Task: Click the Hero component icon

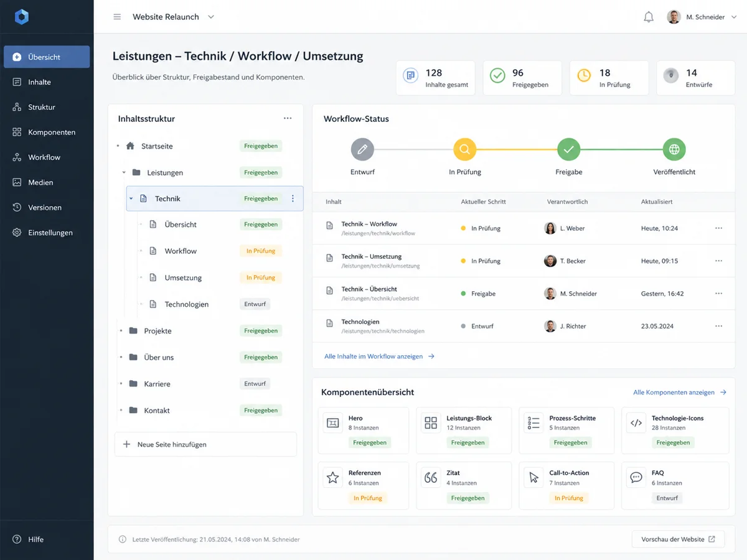Action: pos(333,423)
